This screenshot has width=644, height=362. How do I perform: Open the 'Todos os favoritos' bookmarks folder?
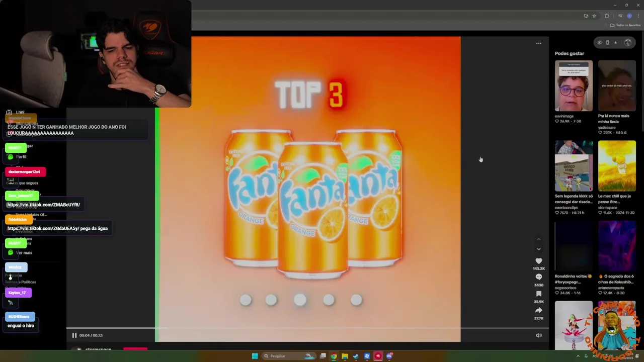(x=625, y=25)
